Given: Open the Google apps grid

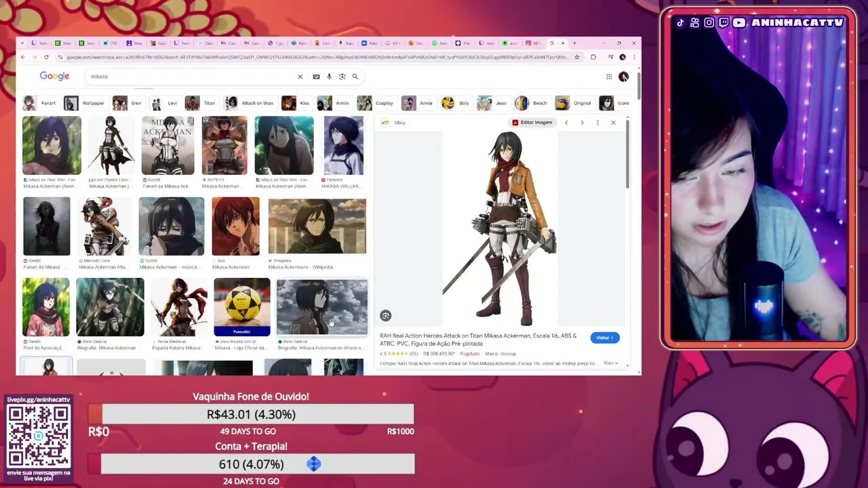Looking at the screenshot, I should (609, 77).
